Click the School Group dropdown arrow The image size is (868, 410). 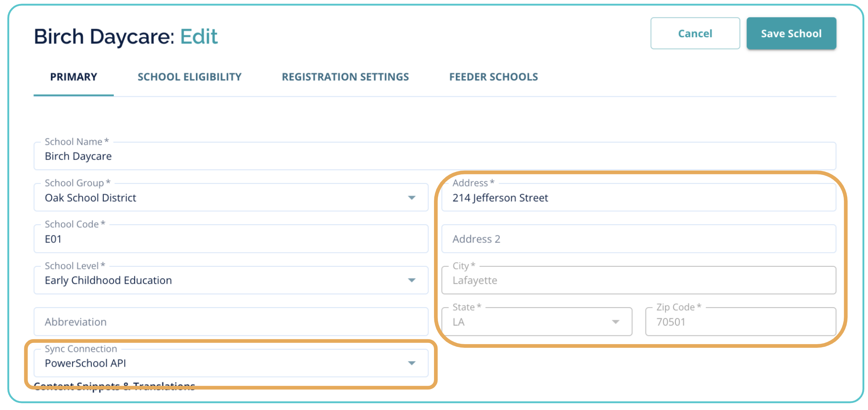pyautogui.click(x=411, y=198)
